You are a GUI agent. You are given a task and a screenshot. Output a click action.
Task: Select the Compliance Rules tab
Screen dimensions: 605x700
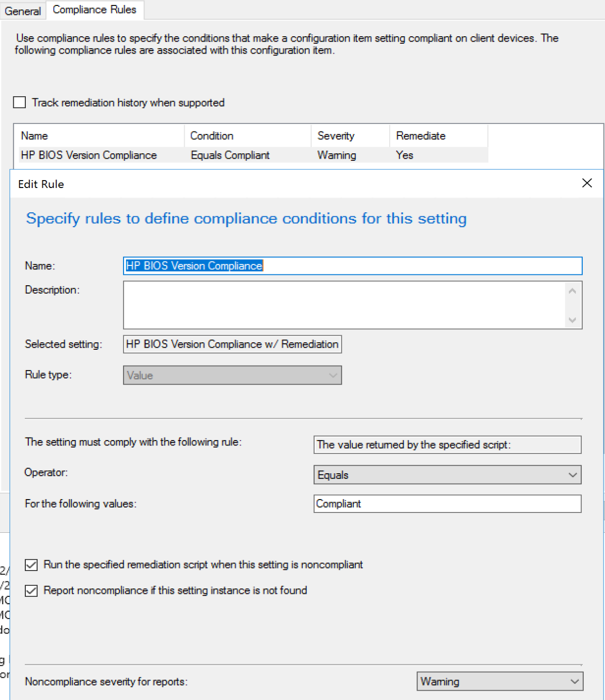coord(94,10)
